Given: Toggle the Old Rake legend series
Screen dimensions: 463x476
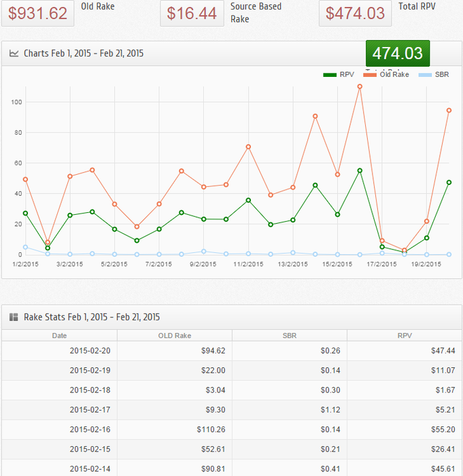Looking at the screenshot, I should [386, 75].
